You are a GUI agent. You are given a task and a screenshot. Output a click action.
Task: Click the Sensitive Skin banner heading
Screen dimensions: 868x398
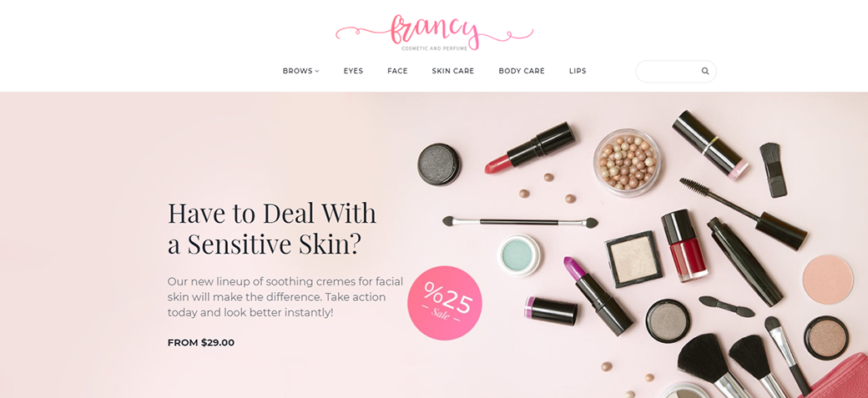point(272,229)
